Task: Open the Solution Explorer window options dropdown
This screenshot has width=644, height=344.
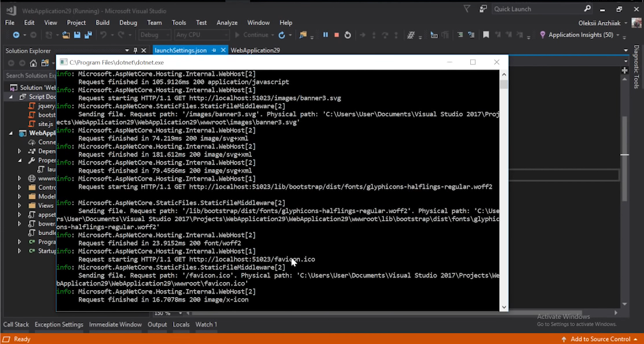Action: (x=127, y=50)
